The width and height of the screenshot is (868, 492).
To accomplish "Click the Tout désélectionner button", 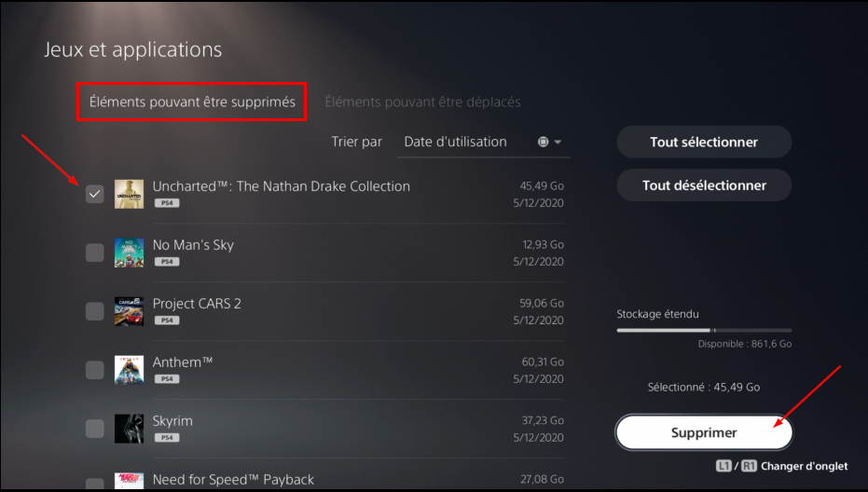I will tap(704, 184).
